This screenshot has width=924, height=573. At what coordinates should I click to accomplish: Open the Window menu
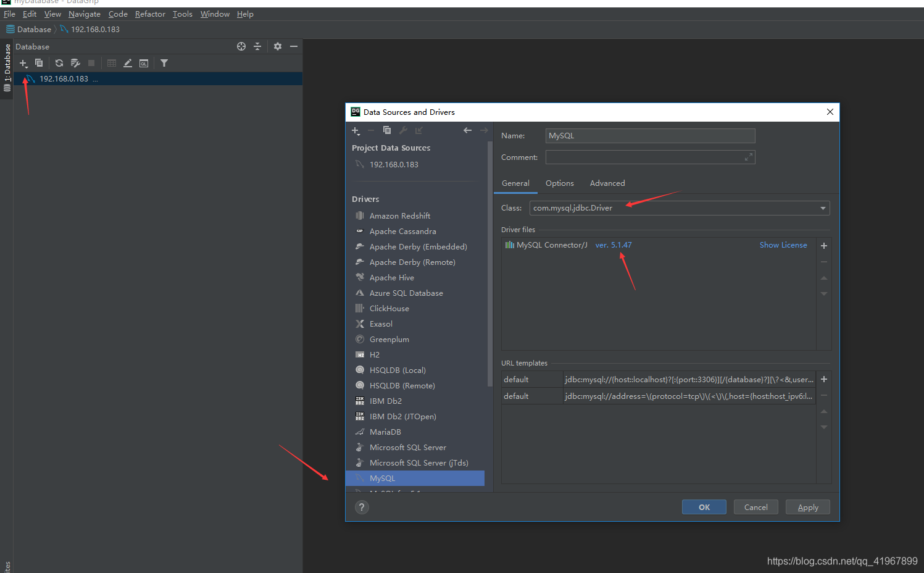pyautogui.click(x=215, y=14)
